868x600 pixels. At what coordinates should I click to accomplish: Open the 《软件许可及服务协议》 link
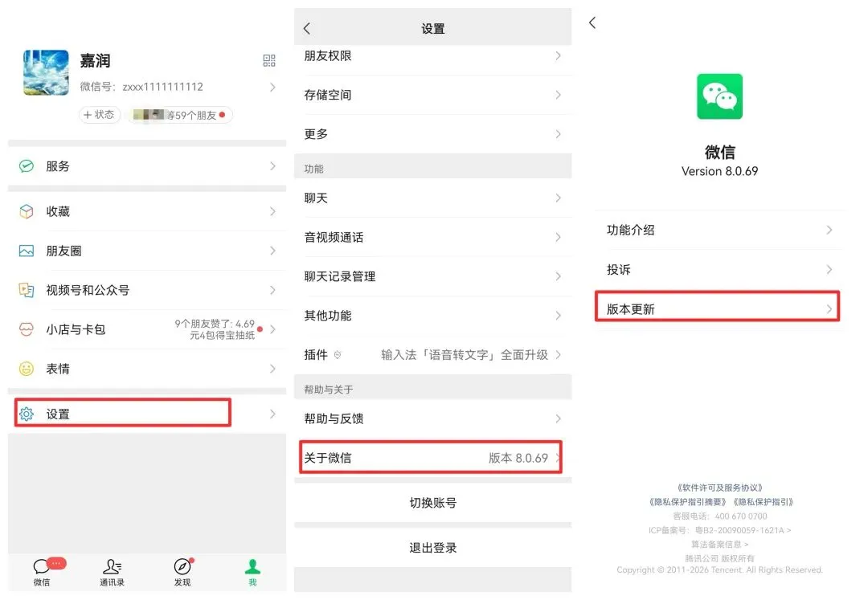pos(719,488)
